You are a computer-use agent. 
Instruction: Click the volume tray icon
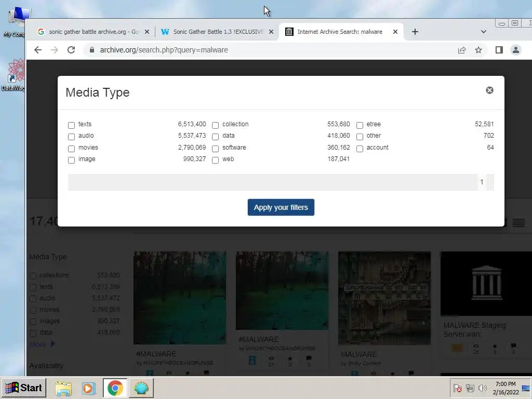[x=482, y=388]
